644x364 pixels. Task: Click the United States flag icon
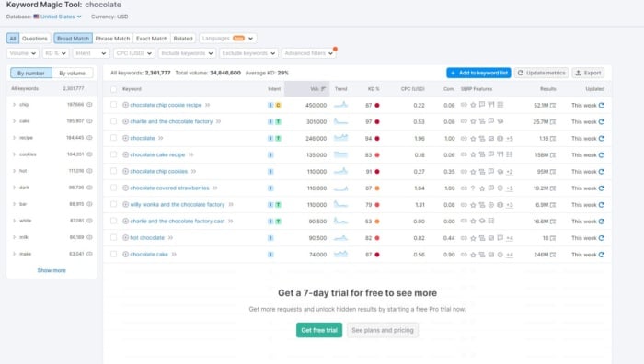coord(36,17)
